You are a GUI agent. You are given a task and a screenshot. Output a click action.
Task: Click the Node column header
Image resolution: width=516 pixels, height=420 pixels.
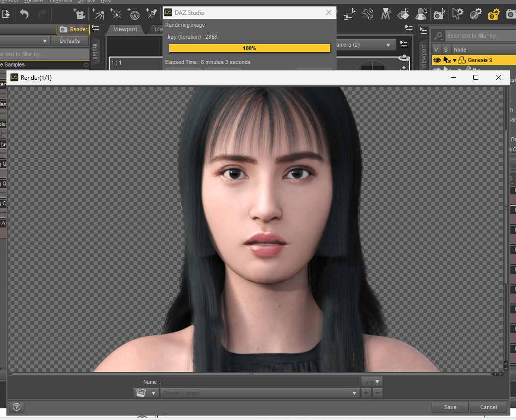[x=484, y=50]
